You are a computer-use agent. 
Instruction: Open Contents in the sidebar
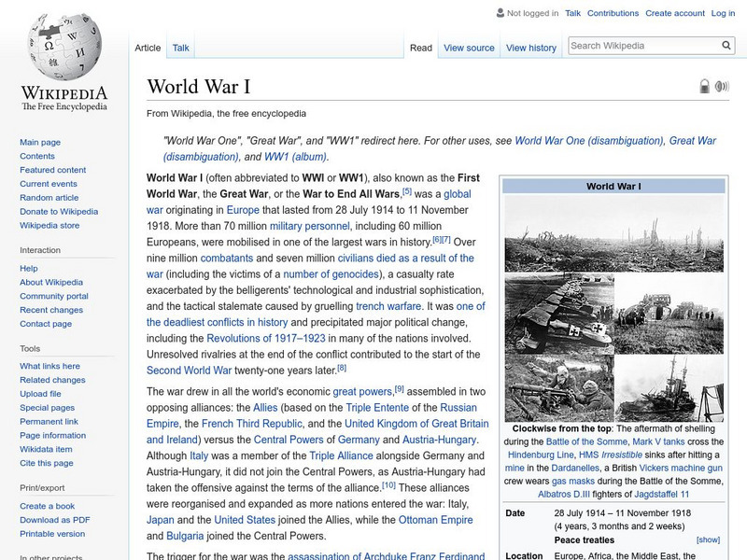37,156
